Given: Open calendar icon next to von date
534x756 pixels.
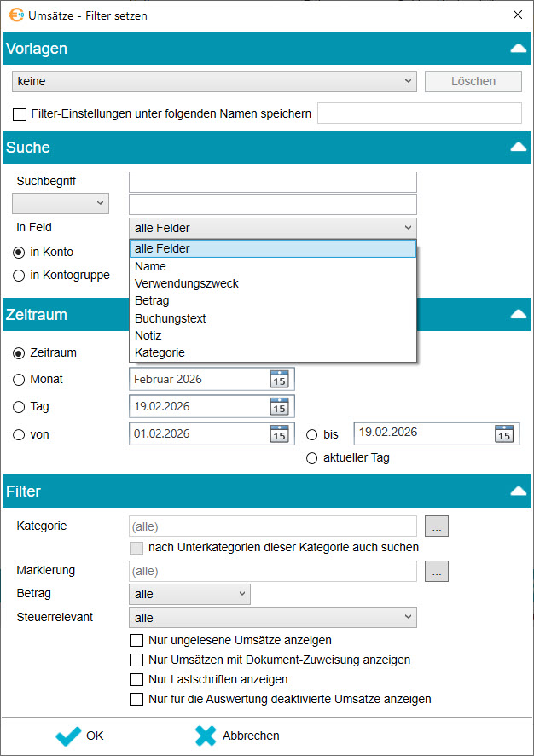Looking at the screenshot, I should [279, 433].
